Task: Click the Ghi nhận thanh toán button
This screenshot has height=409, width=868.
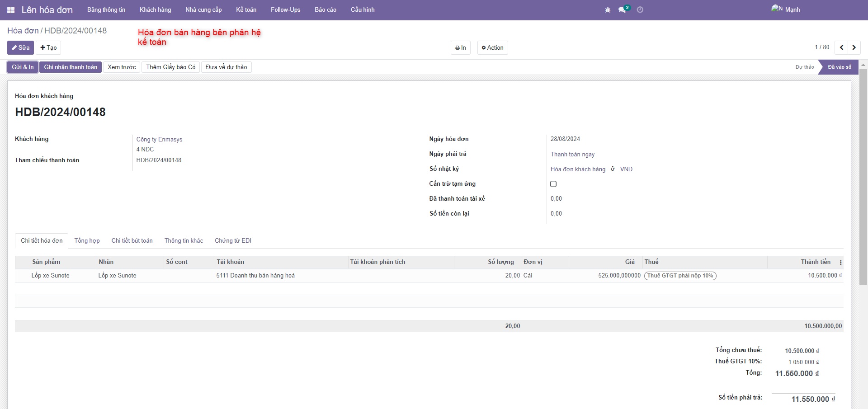Action: point(71,67)
